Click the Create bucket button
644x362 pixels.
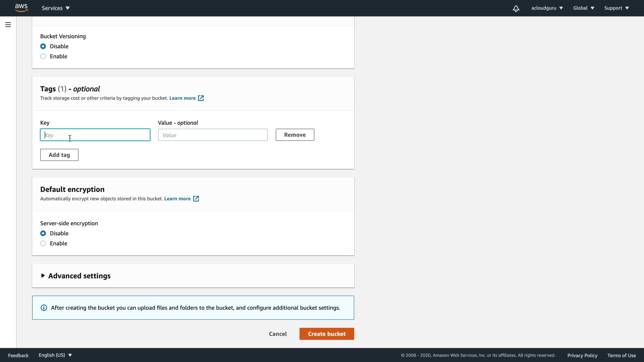pyautogui.click(x=326, y=334)
